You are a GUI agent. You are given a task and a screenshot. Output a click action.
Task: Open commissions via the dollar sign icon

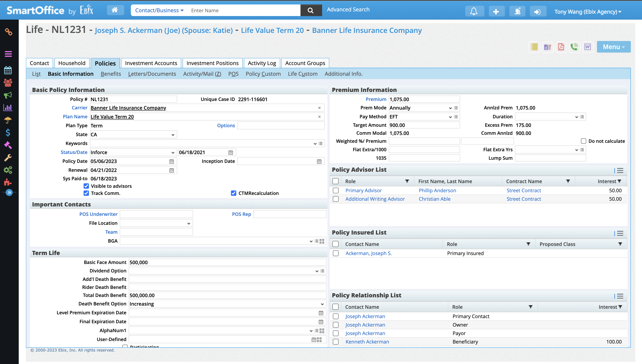coord(8,133)
